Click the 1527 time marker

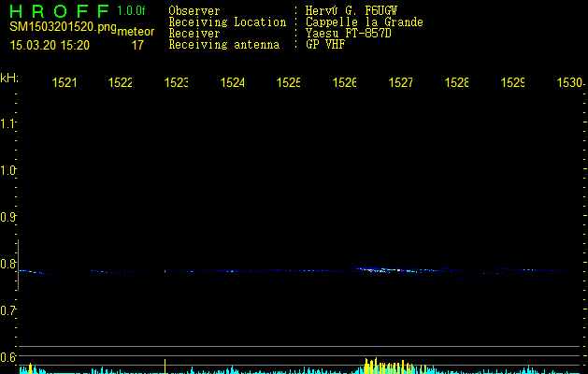(x=400, y=82)
